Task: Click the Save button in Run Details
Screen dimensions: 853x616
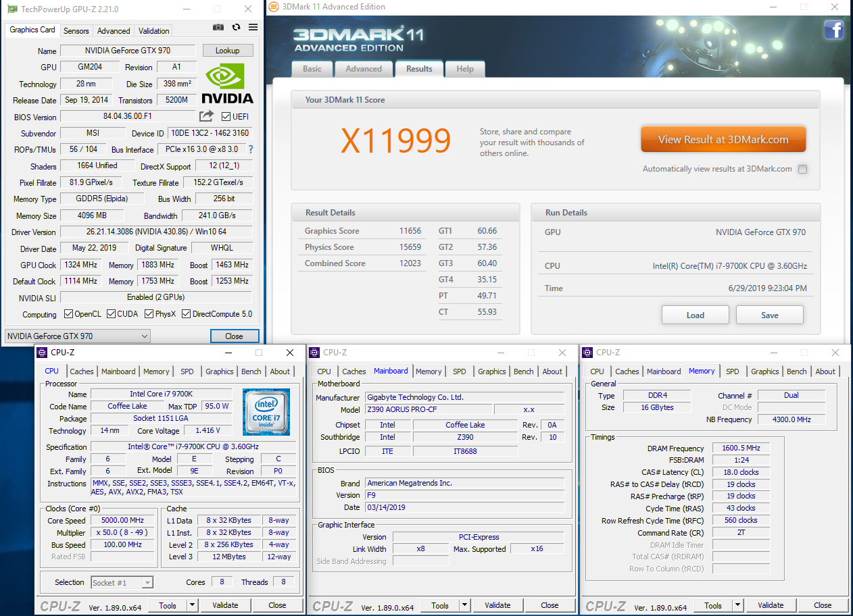Action: [x=770, y=315]
